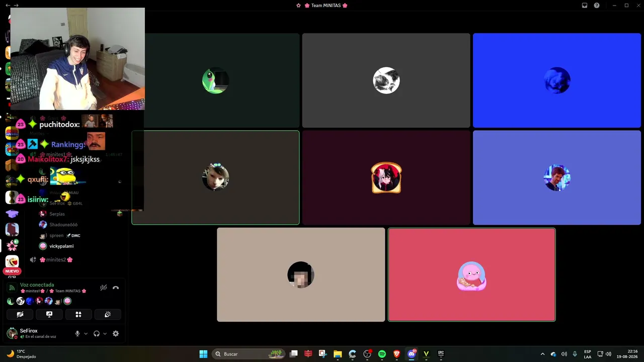Disconnect from the voice channel

click(x=116, y=288)
